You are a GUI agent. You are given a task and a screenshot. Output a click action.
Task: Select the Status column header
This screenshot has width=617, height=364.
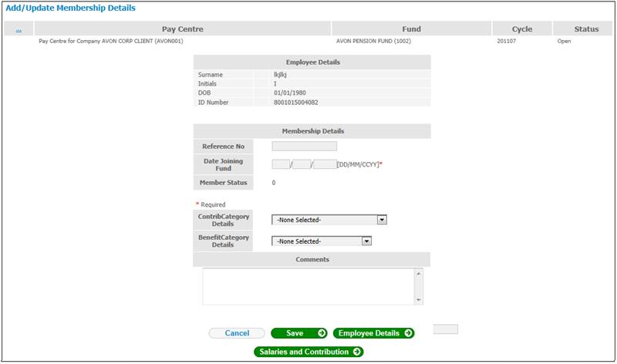point(586,29)
